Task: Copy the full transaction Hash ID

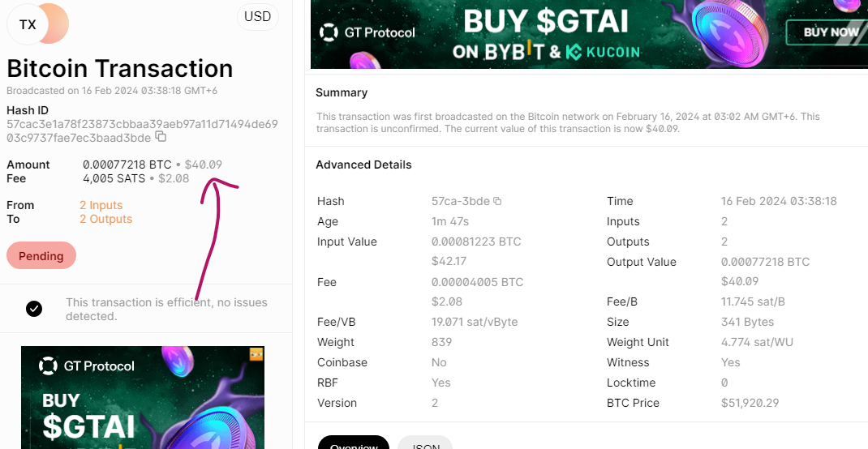Action: click(161, 137)
